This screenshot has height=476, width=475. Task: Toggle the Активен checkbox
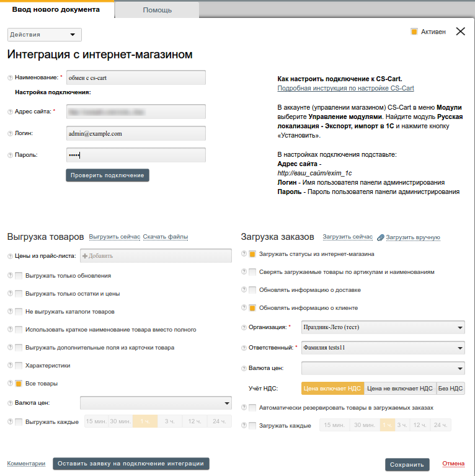pyautogui.click(x=414, y=32)
